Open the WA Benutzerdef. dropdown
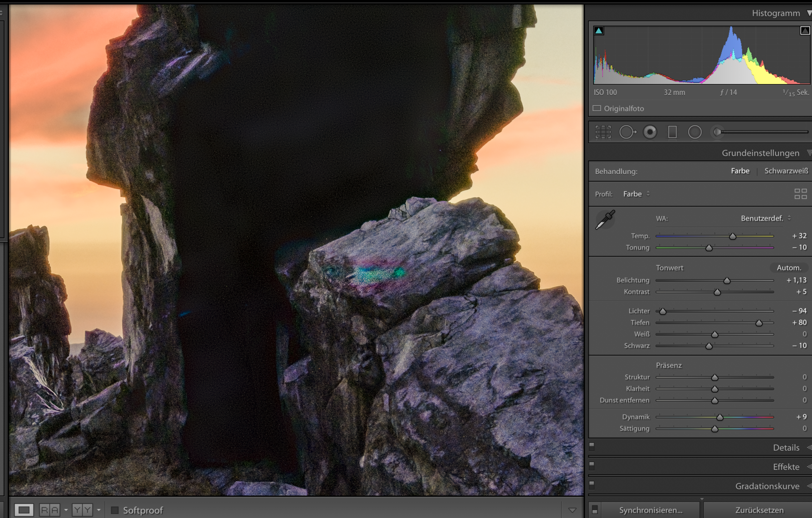Screen dimensions: 812x518 pyautogui.click(x=766, y=218)
